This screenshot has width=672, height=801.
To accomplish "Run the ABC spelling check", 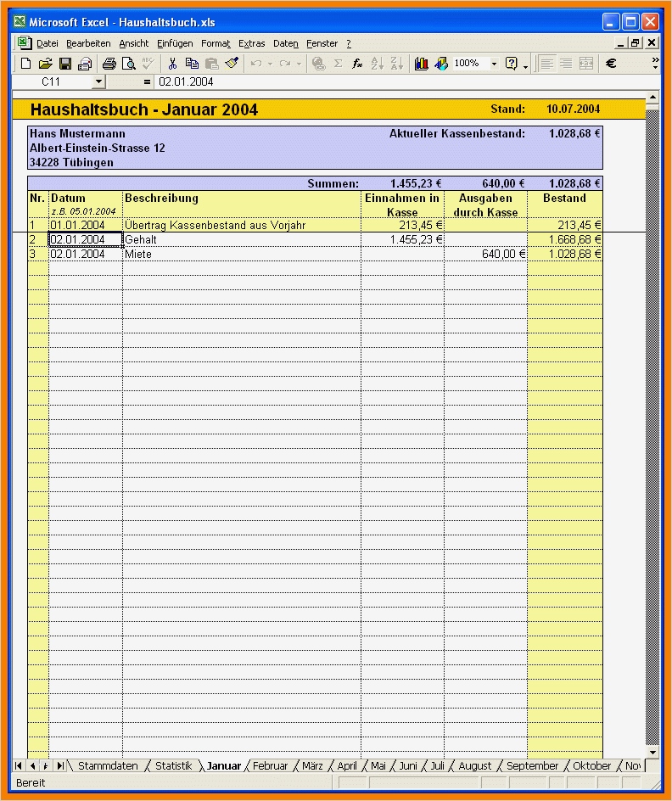I will [148, 64].
